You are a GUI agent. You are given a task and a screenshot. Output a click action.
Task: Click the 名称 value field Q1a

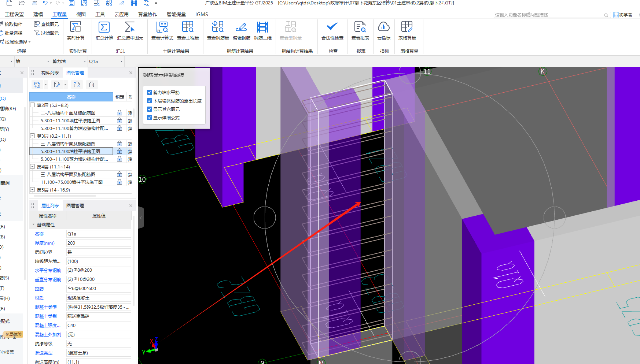99,234
